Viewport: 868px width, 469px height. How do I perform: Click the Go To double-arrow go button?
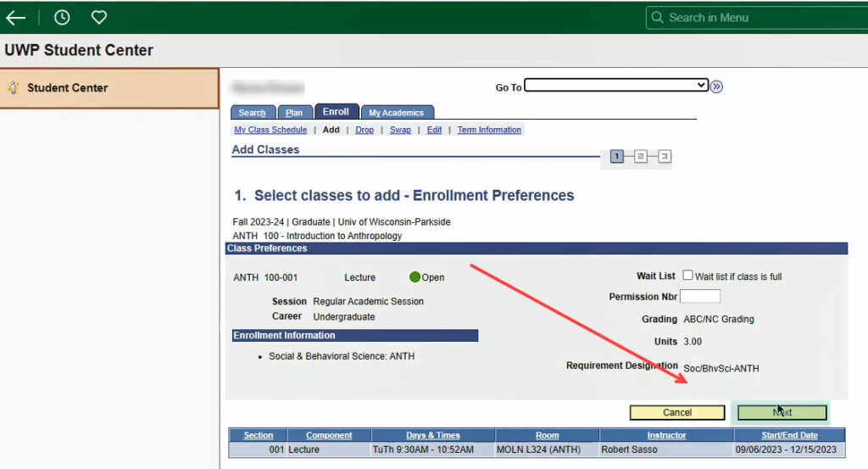(716, 87)
